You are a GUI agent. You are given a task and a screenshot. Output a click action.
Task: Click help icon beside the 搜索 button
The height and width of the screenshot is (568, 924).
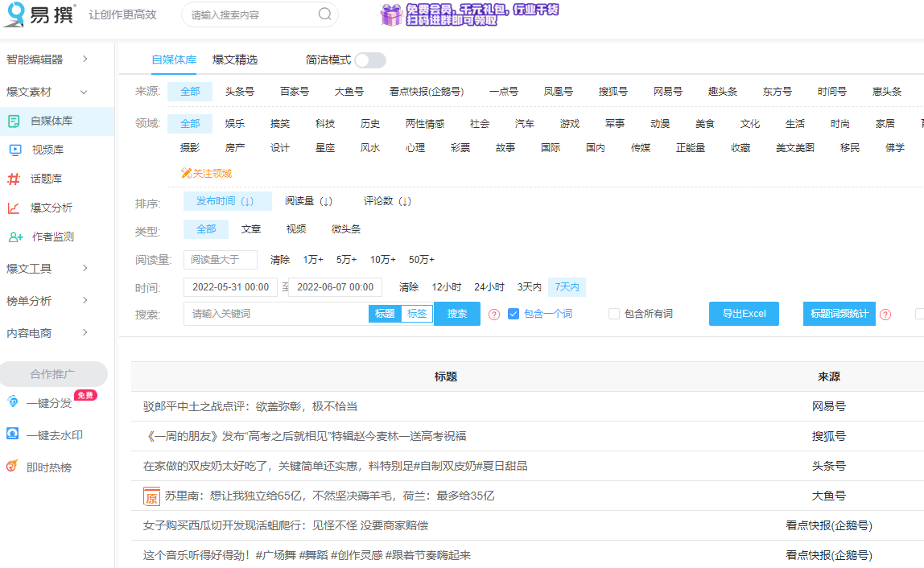click(x=494, y=315)
